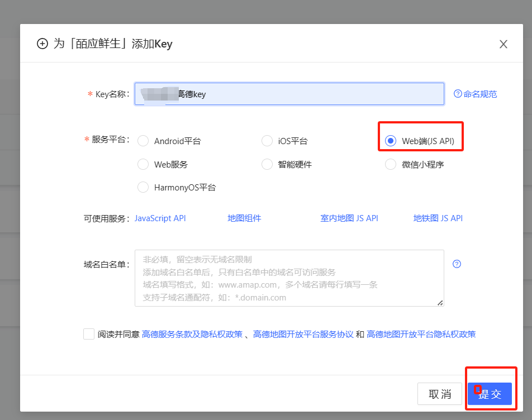
Task: Click the plus circle icon in the dialog title
Action: click(42, 44)
